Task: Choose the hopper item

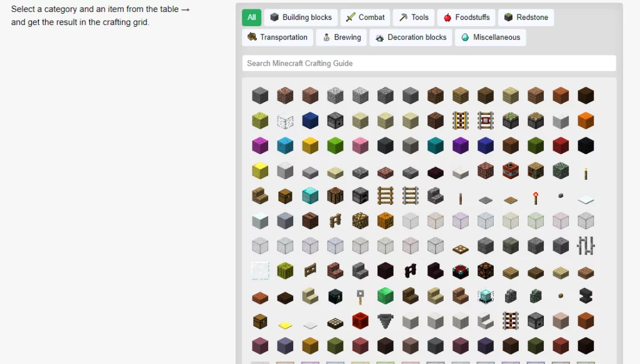Action: pyautogui.click(x=385, y=320)
